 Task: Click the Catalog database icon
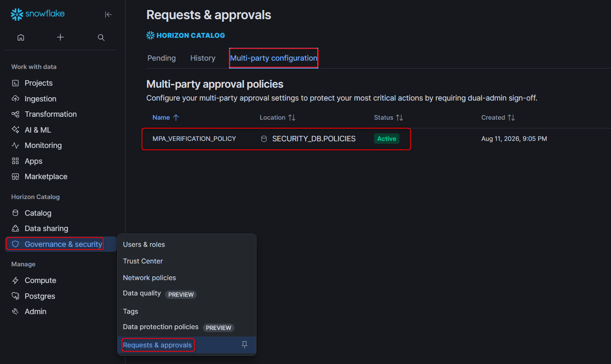click(x=15, y=213)
